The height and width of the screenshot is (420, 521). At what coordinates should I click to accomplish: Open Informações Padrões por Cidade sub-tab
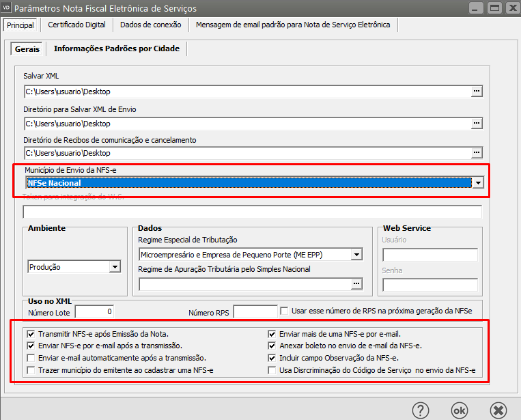click(x=117, y=49)
